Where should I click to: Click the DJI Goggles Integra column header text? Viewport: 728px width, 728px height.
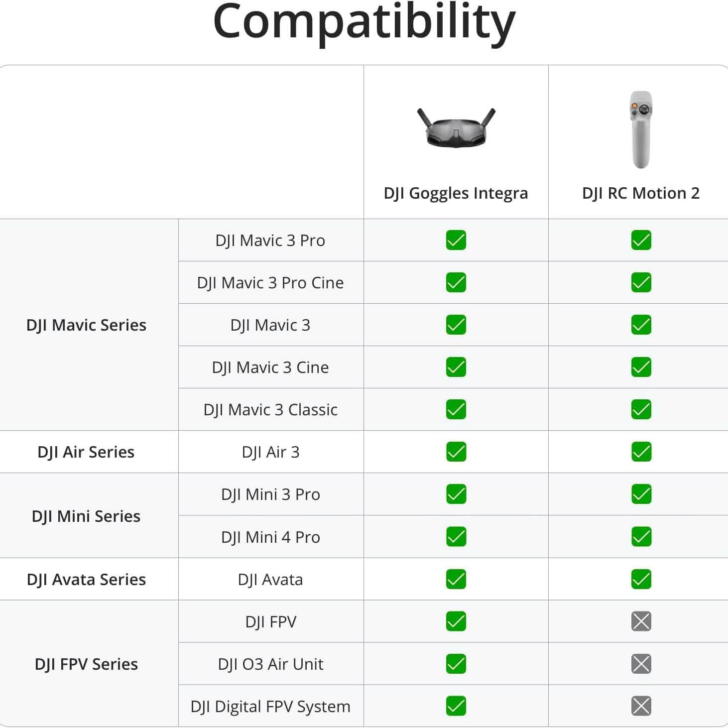tap(456, 193)
